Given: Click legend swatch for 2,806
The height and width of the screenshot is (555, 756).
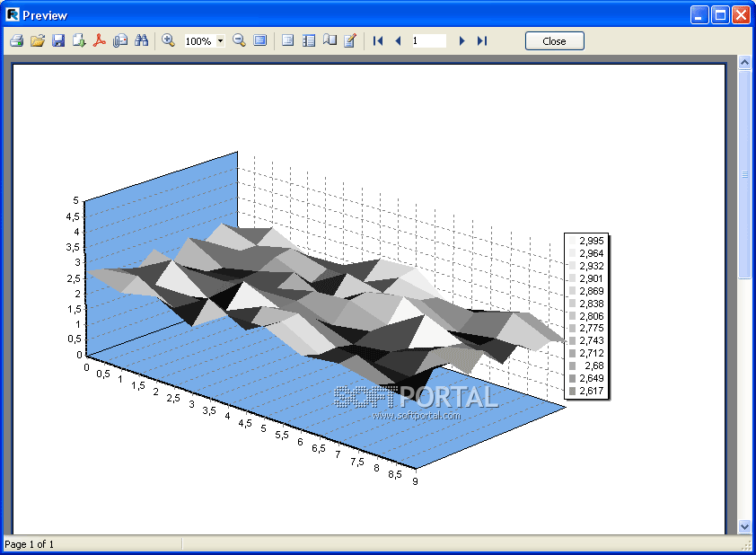Looking at the screenshot, I should (572, 316).
